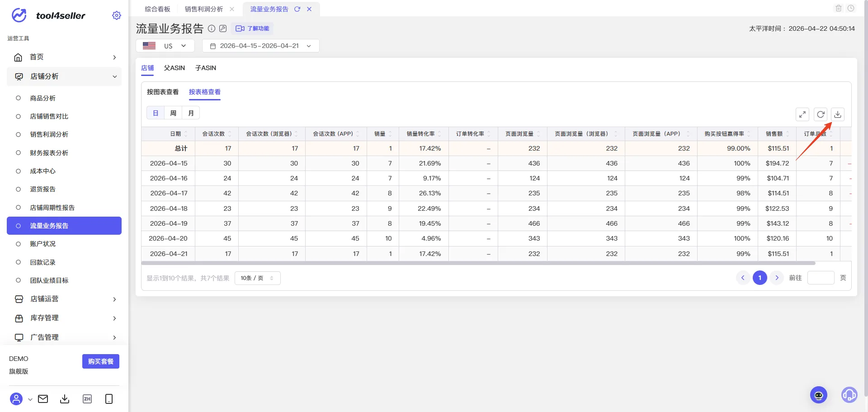The height and width of the screenshot is (412, 868).
Task: Switch to the 销售利润分析 tab
Action: point(204,9)
